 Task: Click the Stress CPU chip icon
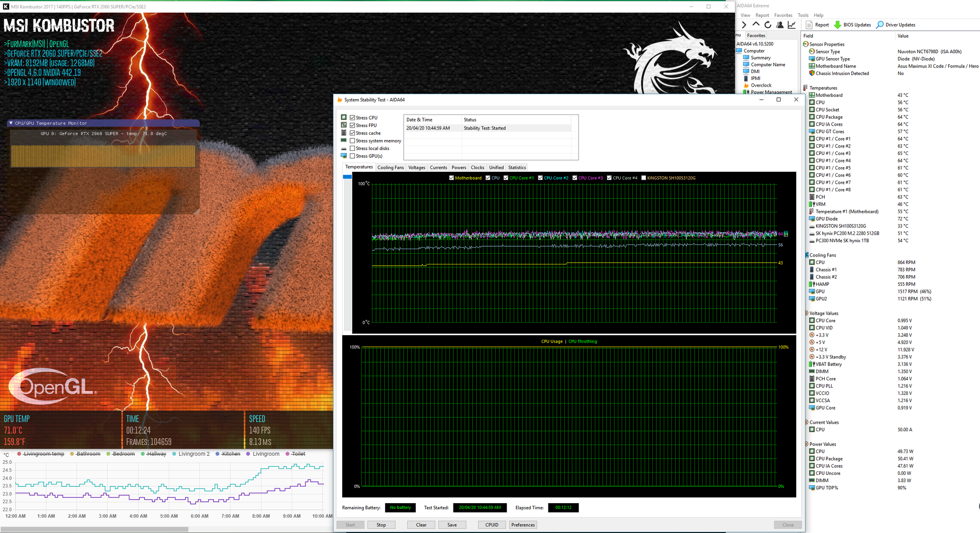coord(344,117)
